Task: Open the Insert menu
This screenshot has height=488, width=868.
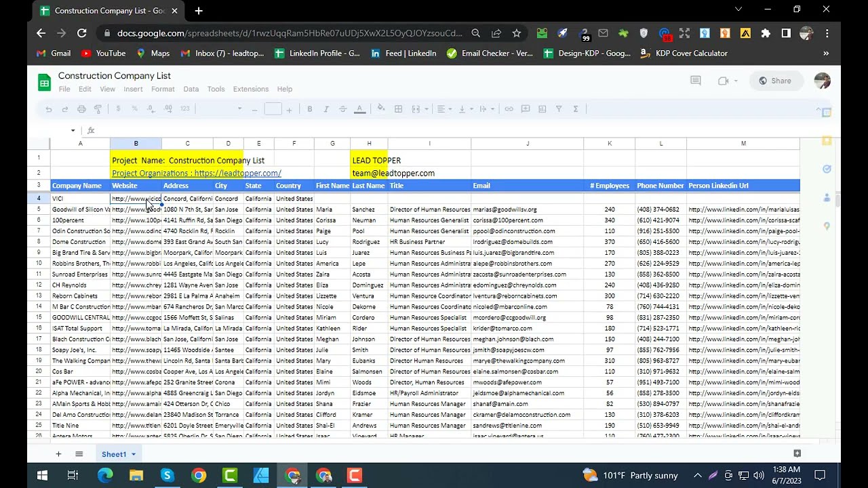Action: pos(133,89)
